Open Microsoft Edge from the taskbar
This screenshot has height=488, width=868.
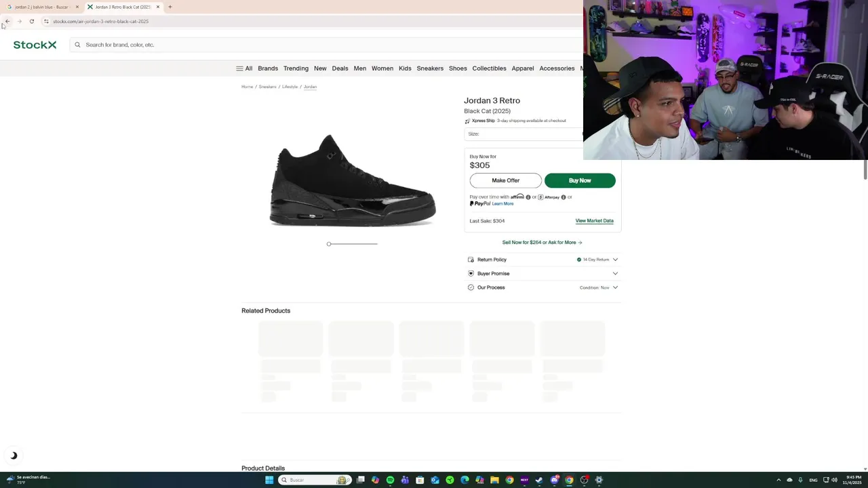point(465,480)
